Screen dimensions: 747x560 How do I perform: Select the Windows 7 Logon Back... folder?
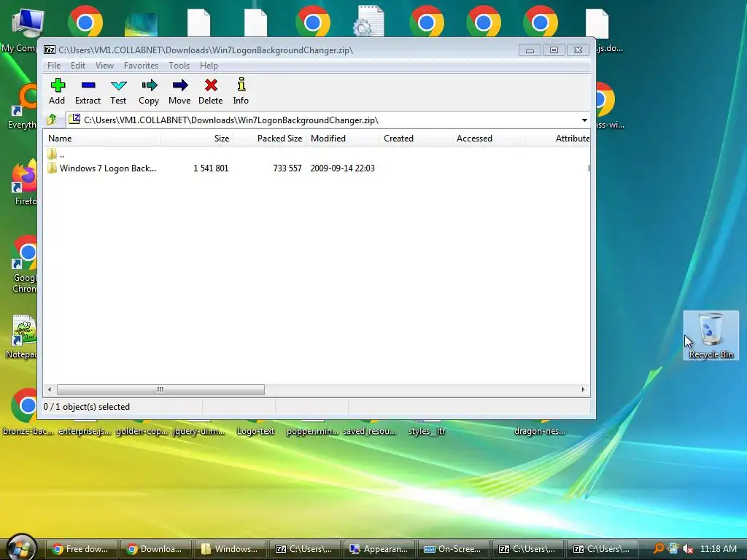(x=102, y=168)
